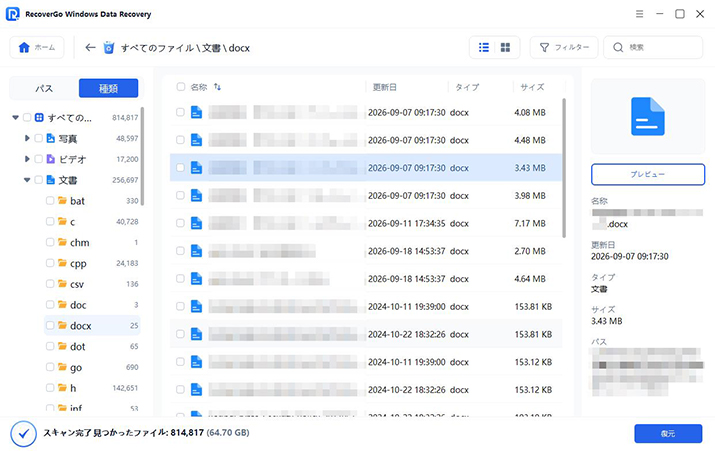Click the 復元 restore button
Image resolution: width=715 pixels, height=451 pixels.
[x=668, y=434]
